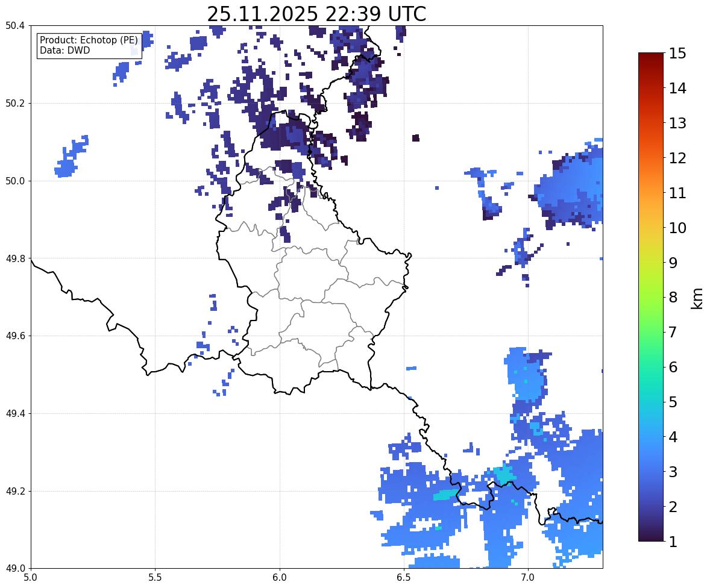The height and width of the screenshot is (588, 710).
Task: Click the colorbar tick label '13'
Action: coord(677,123)
